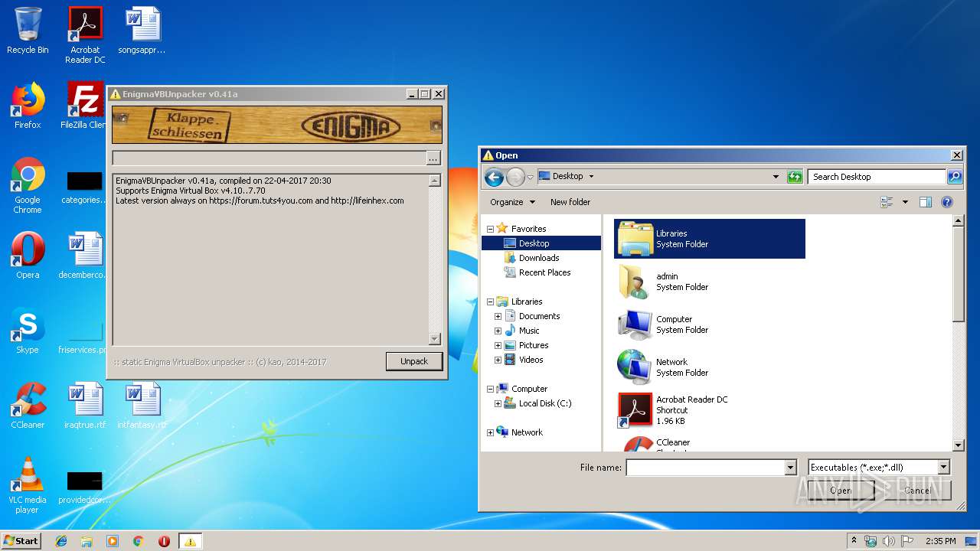Click Open in the file dialog
The image size is (980, 551).
point(841,491)
